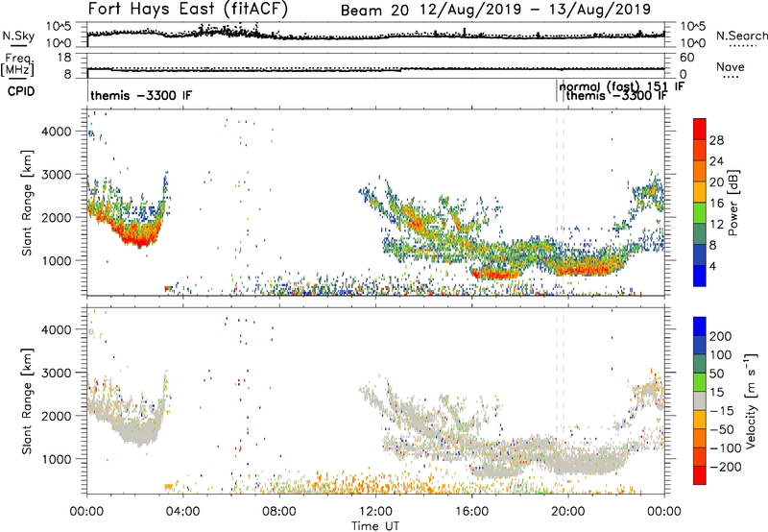The height and width of the screenshot is (532, 768).
Task: Click the 'N.Sky' legend label
Action: point(18,36)
